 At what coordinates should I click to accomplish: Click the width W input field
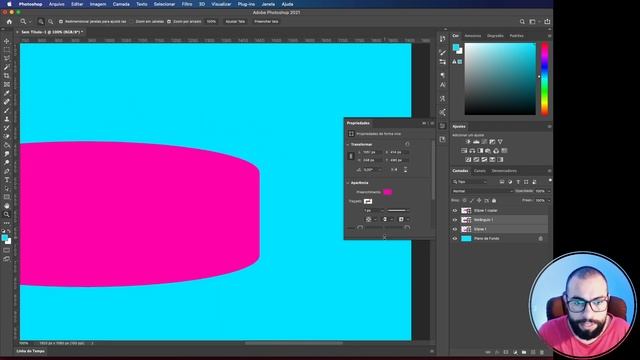tap(372, 152)
